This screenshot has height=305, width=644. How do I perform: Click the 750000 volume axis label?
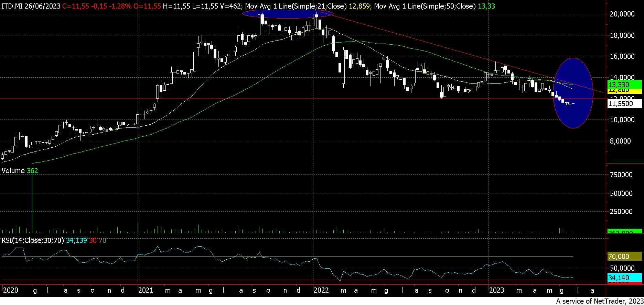click(621, 175)
